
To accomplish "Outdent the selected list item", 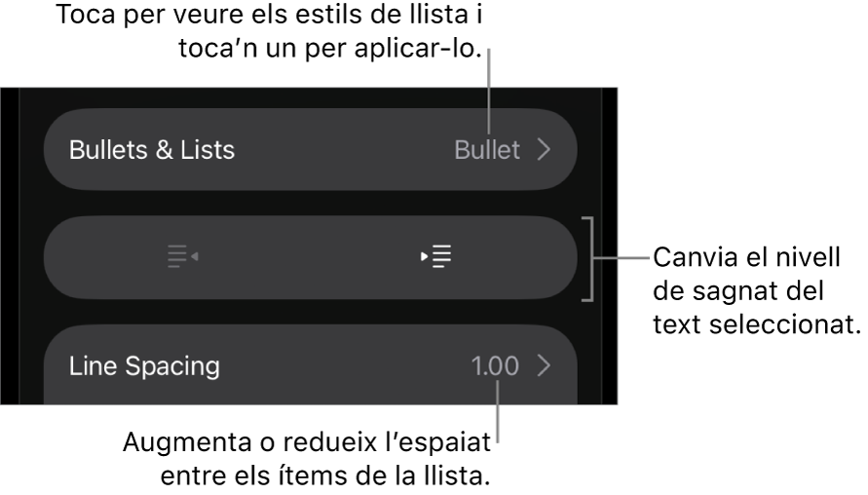I will pyautogui.click(x=182, y=256).
